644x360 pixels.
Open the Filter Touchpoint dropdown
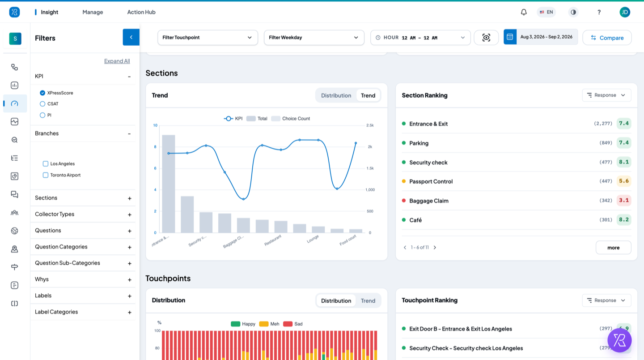tap(208, 38)
